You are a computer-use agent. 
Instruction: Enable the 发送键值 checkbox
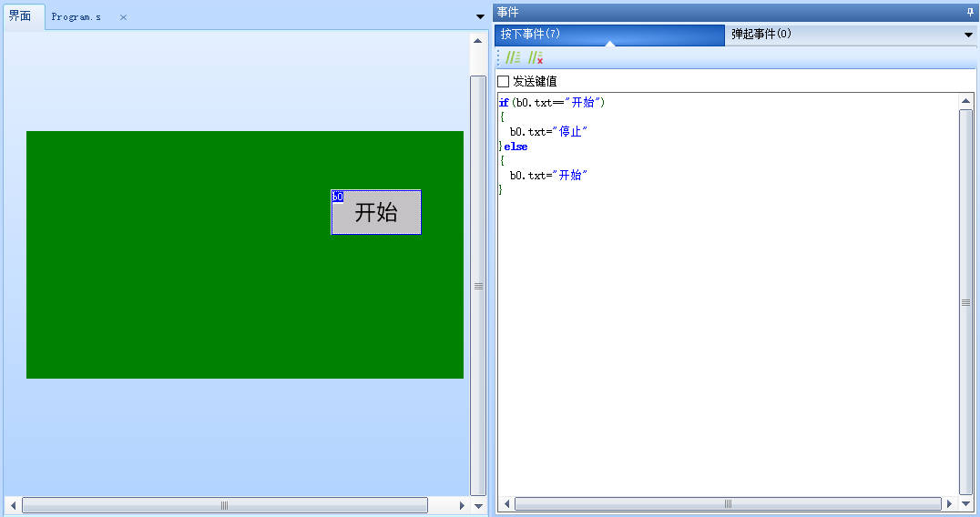[x=504, y=82]
